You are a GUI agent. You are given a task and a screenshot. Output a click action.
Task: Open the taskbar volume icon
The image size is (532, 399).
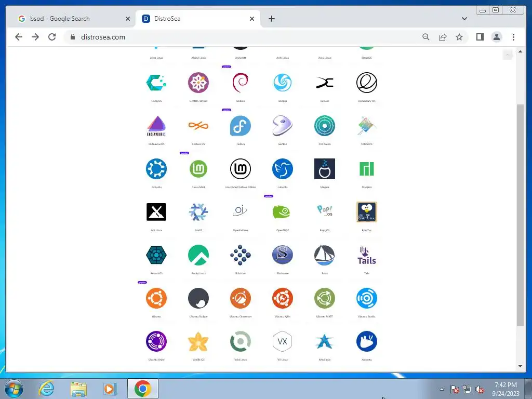coord(480,390)
